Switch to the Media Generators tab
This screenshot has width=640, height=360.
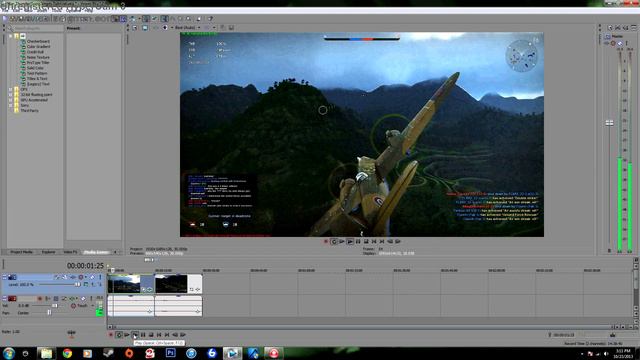click(x=96, y=252)
